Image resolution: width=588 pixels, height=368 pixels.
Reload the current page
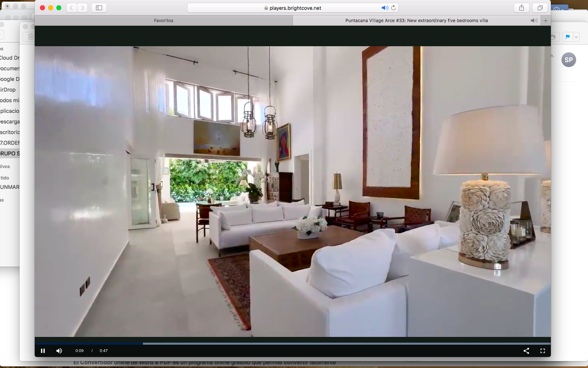[x=394, y=8]
